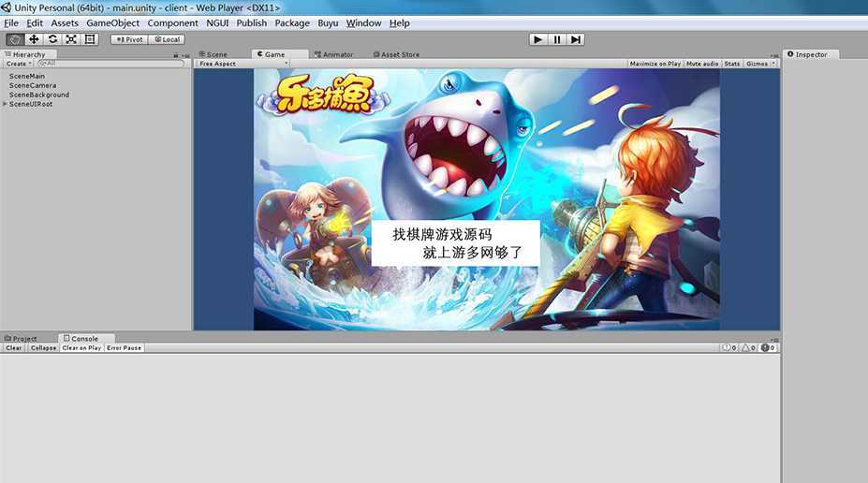Click the Step frame button

[x=576, y=39]
